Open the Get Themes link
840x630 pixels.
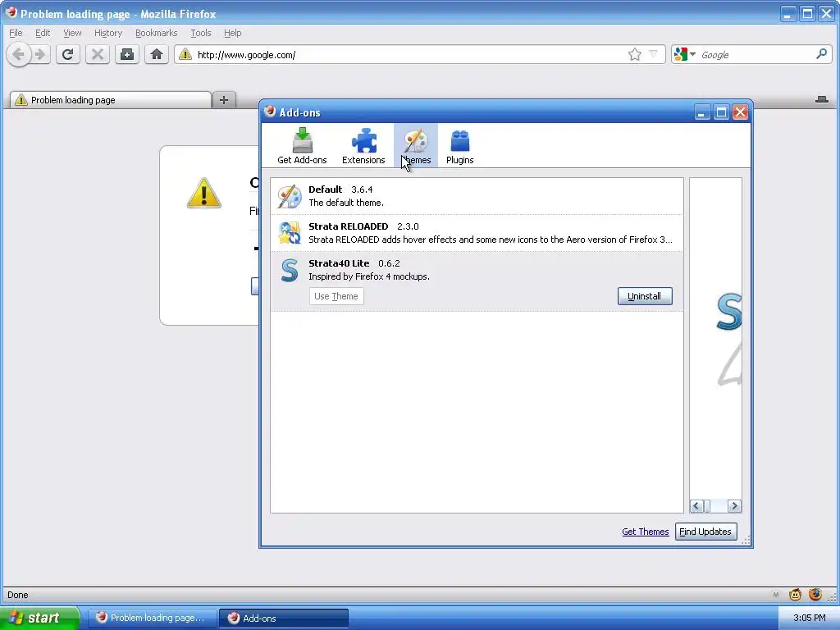[645, 532]
